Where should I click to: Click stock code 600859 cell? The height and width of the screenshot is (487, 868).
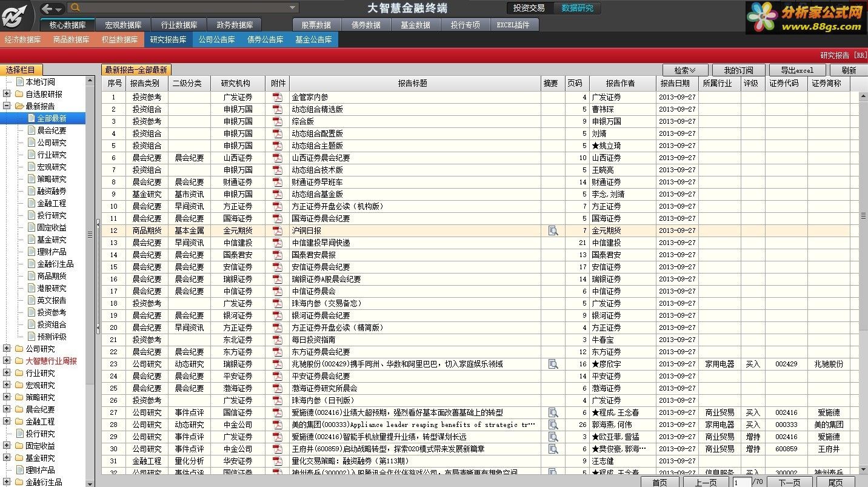point(786,449)
